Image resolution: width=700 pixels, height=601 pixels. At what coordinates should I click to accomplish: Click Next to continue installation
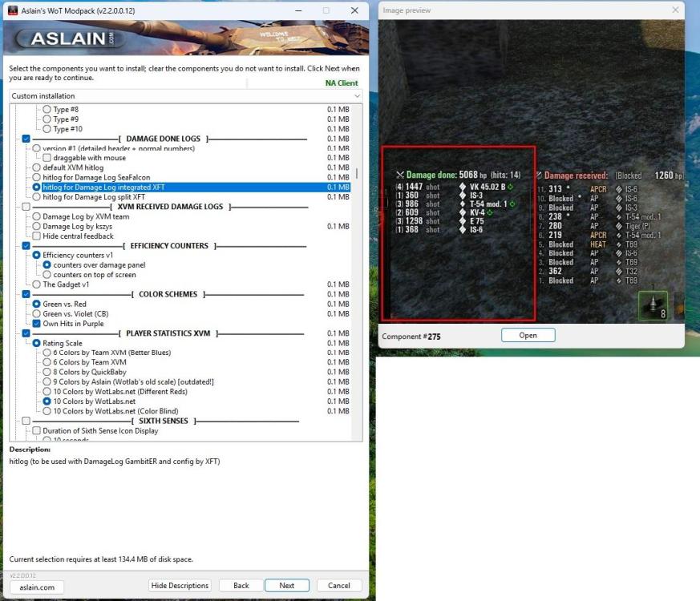[x=286, y=586]
